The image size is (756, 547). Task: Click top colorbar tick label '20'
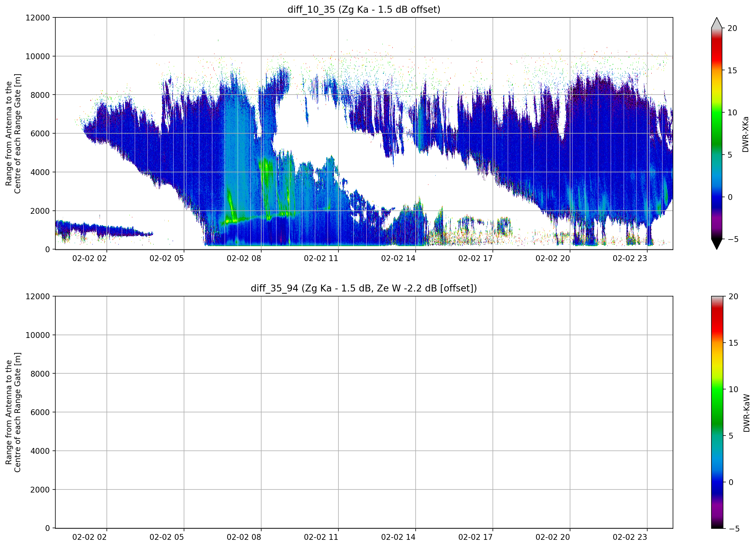[x=732, y=28]
